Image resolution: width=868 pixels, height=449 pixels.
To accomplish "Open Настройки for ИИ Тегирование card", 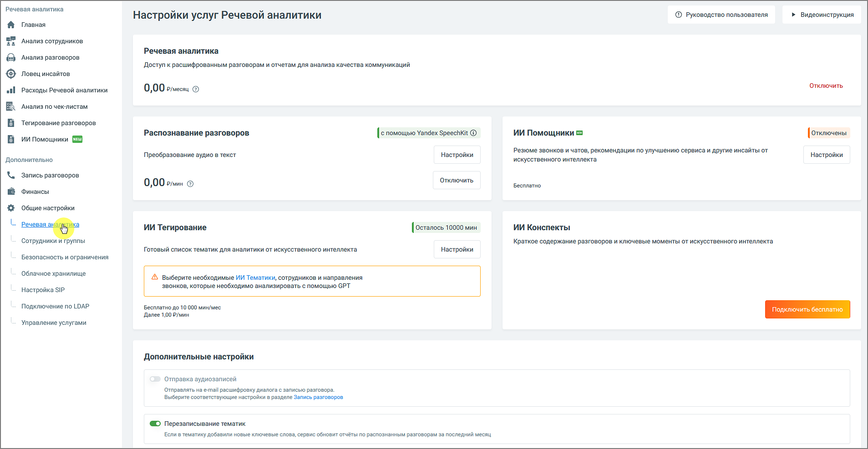I will tap(457, 249).
